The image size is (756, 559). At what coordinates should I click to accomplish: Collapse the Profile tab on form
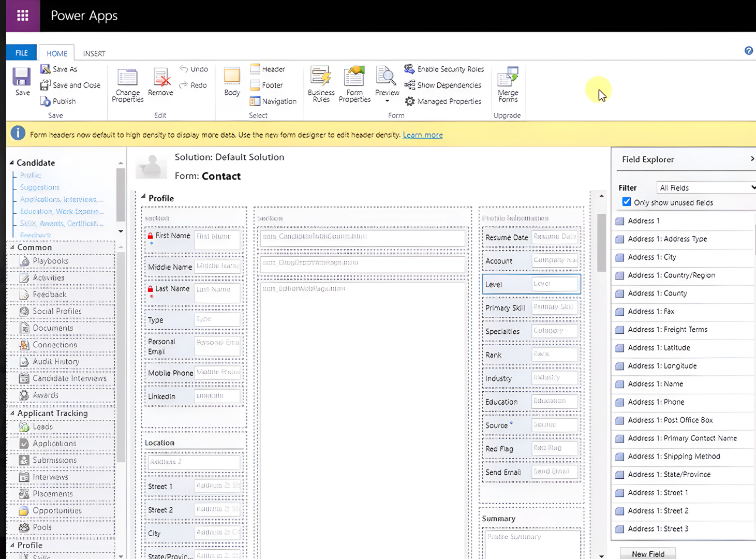click(x=143, y=197)
